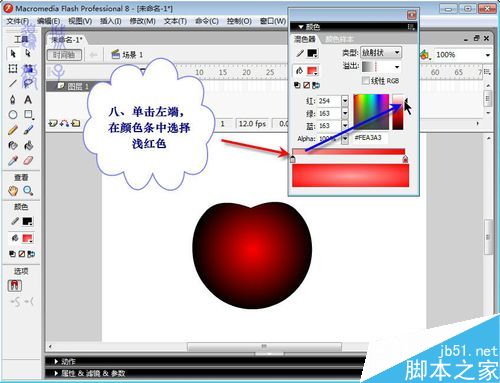Open the 插入(I) menu

[x=111, y=21]
